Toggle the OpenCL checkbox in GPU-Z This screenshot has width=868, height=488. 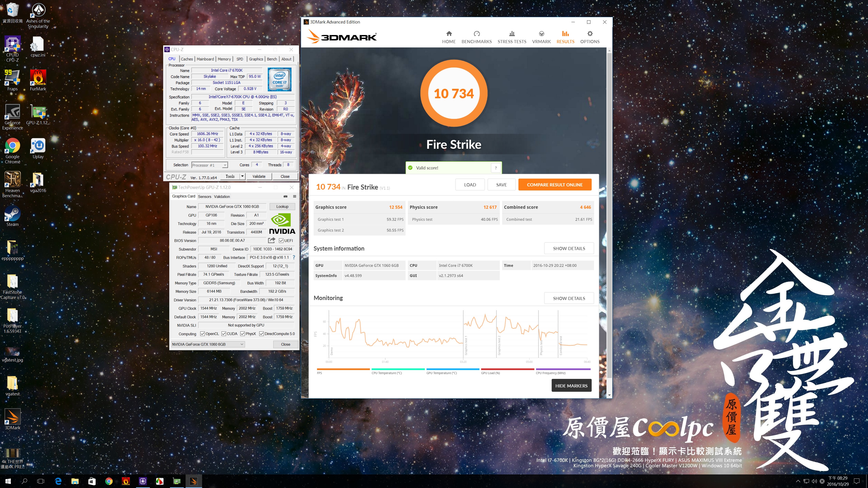202,334
